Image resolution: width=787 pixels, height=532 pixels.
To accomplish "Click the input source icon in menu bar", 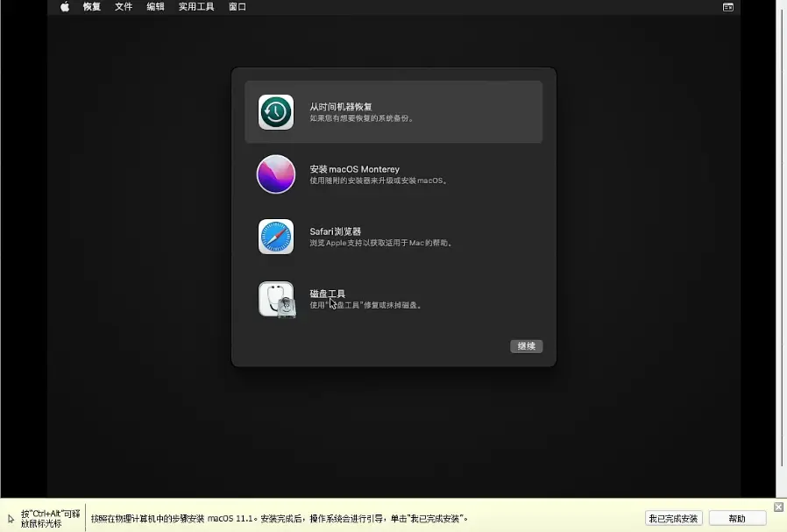I will (x=727, y=7).
